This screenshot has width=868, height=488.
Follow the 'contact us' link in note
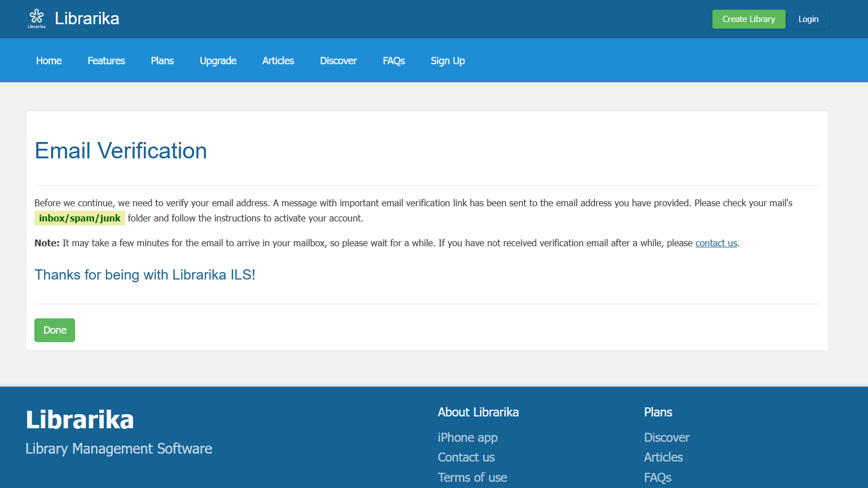point(716,243)
